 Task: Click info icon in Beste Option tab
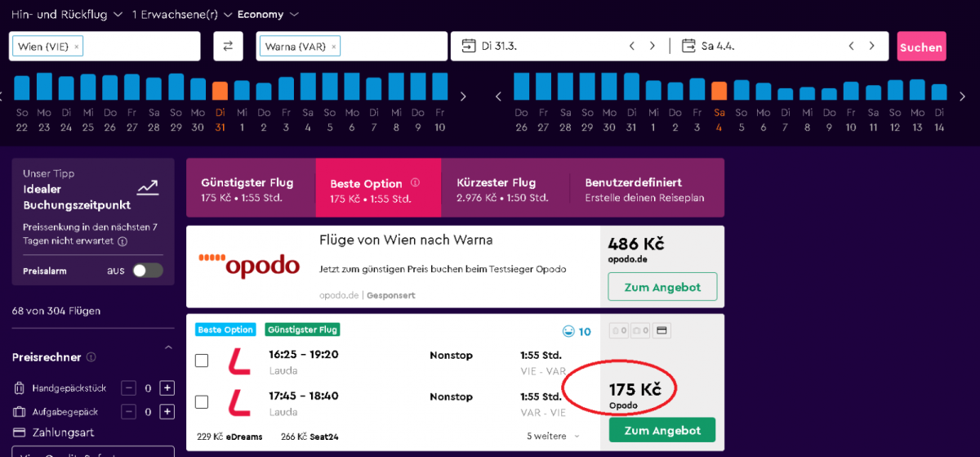(415, 183)
